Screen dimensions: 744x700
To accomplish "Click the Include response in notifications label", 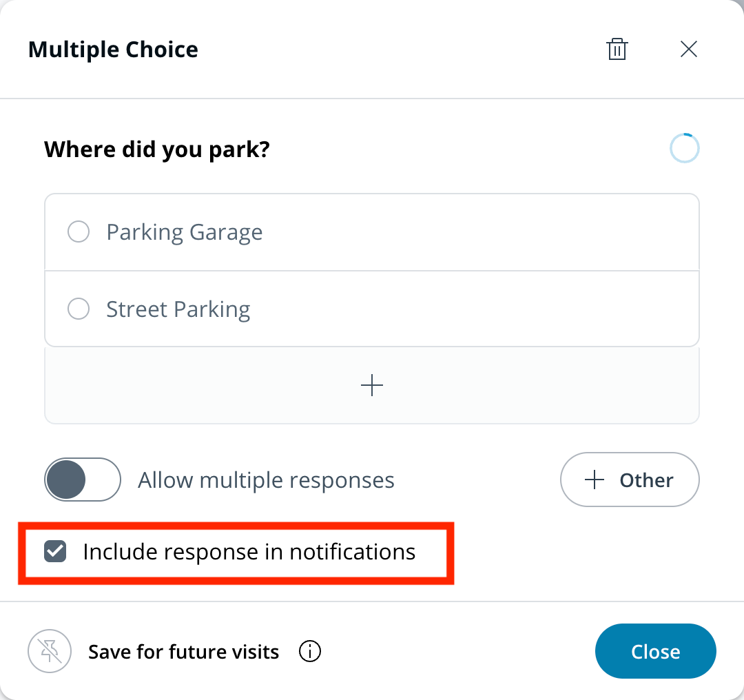I will pyautogui.click(x=249, y=552).
